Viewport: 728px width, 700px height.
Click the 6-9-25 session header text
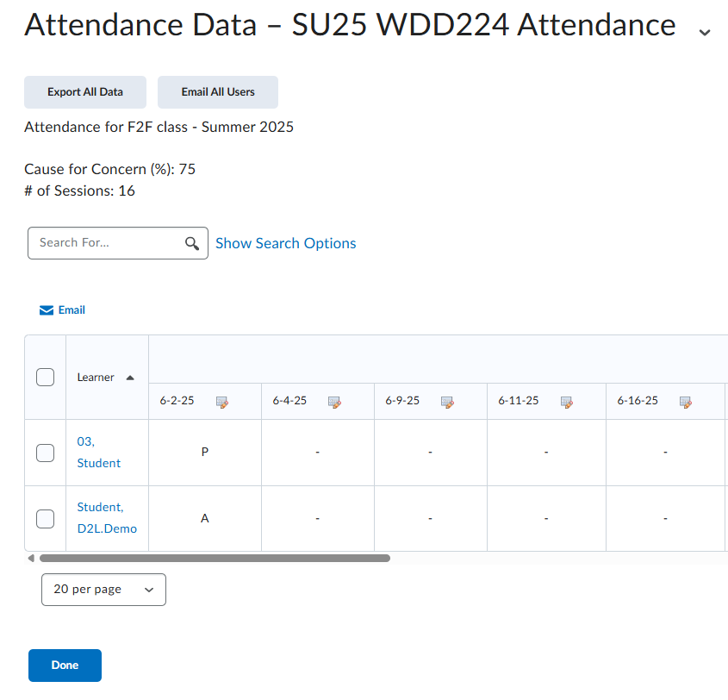[x=402, y=400]
